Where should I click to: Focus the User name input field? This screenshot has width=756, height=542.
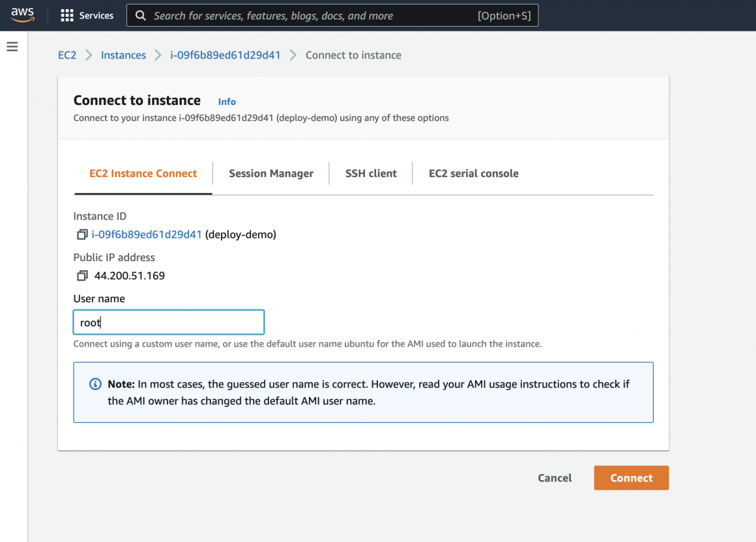tap(169, 322)
